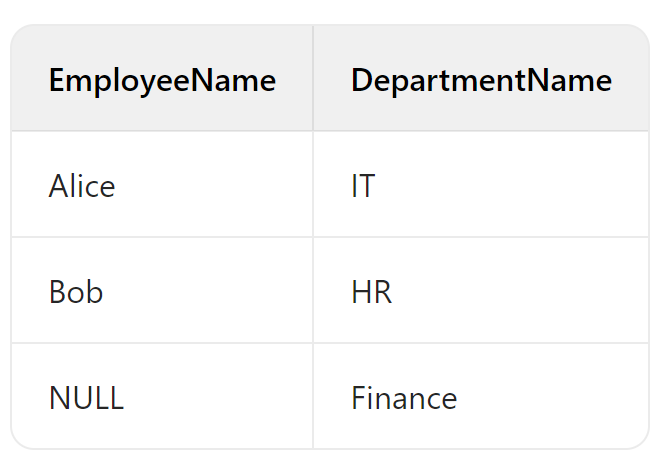
Task: Click column divider between NULL and Finance
Action: [313, 396]
